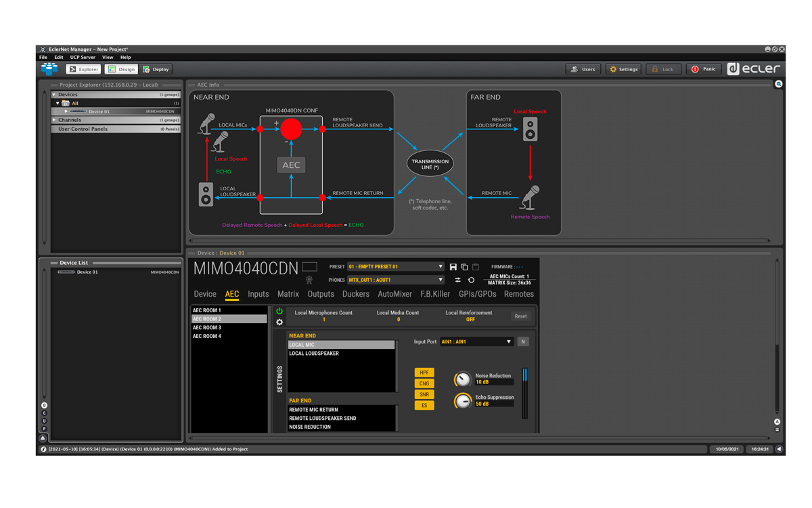This screenshot has width=812, height=508.
Task: Open the F.B.Killer tab
Action: tap(435, 294)
